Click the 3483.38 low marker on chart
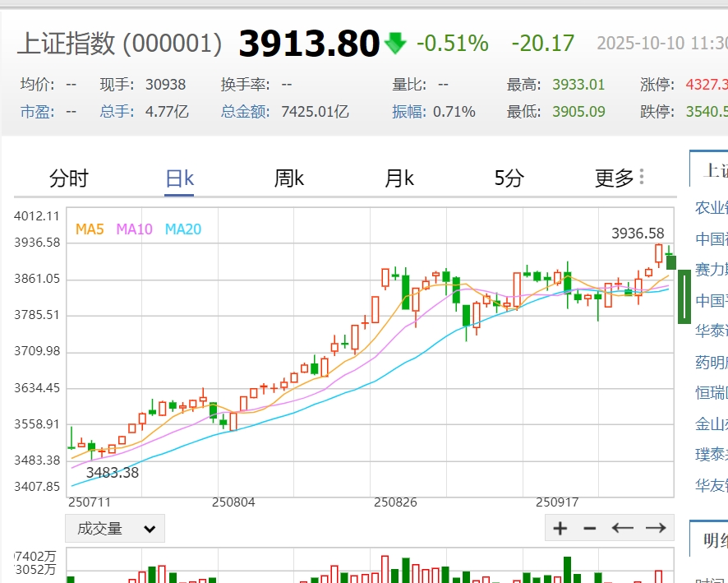 click(x=113, y=473)
